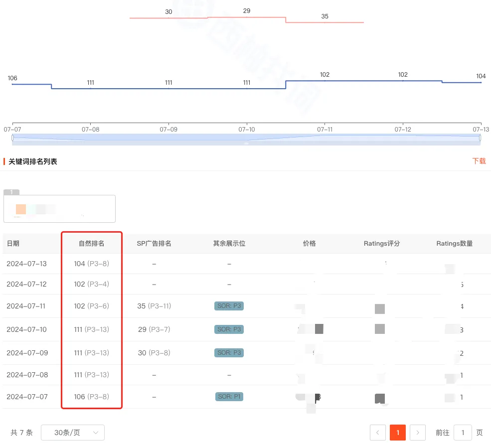The width and height of the screenshot is (491, 448).
Task: Click the Ratings数量 column header
Action: [x=455, y=244]
